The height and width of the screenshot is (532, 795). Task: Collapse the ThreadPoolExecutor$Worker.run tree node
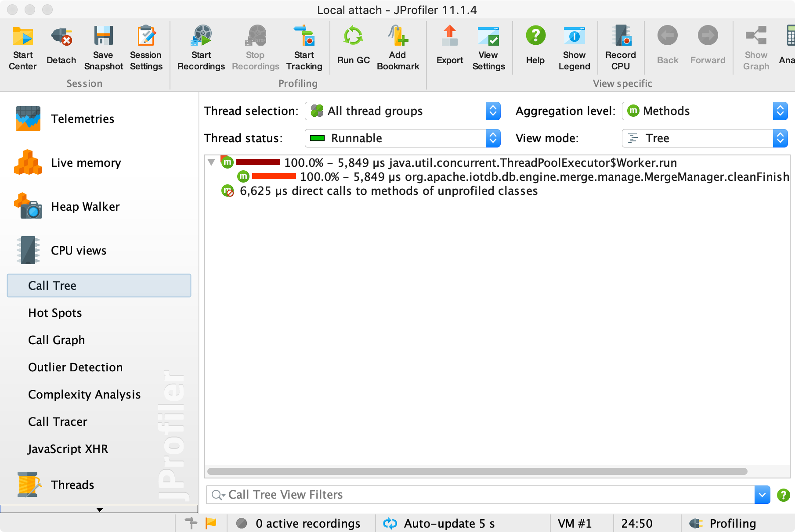coord(212,162)
